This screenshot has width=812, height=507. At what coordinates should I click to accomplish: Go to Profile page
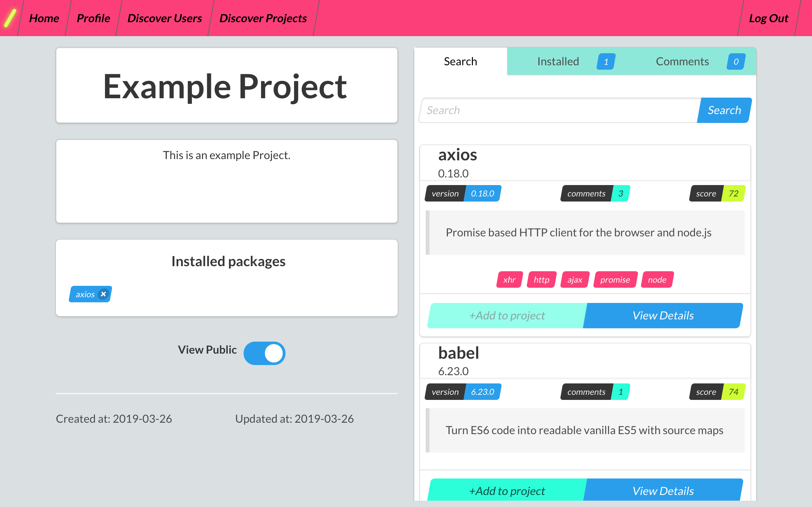click(93, 18)
